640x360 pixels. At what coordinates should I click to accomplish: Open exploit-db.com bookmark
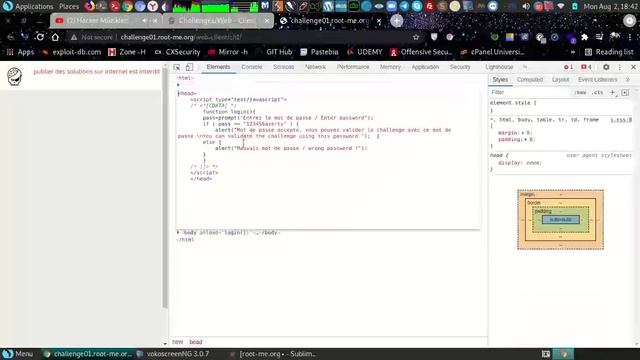pos(71,52)
